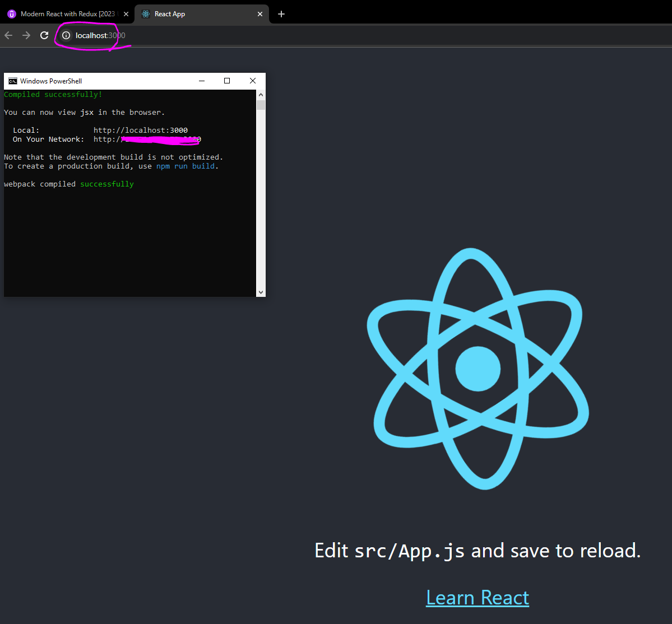Screen dimensions: 672x624
Task: Click 'On Your Network:' label in PowerShell
Action: 48,139
